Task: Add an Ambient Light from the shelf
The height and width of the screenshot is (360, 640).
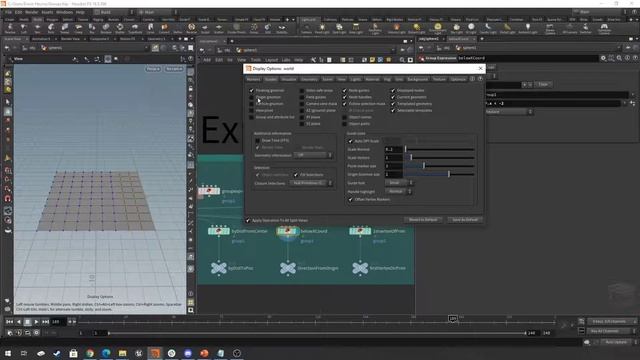Action: pos(528,29)
